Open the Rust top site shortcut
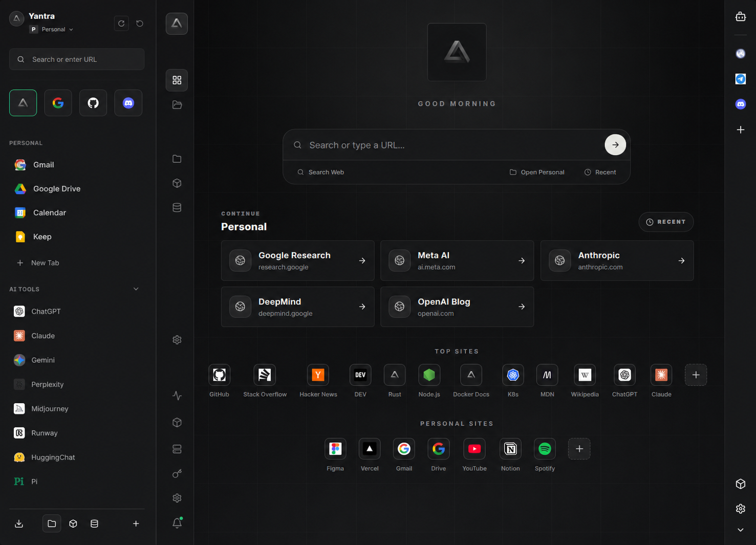 pyautogui.click(x=395, y=375)
